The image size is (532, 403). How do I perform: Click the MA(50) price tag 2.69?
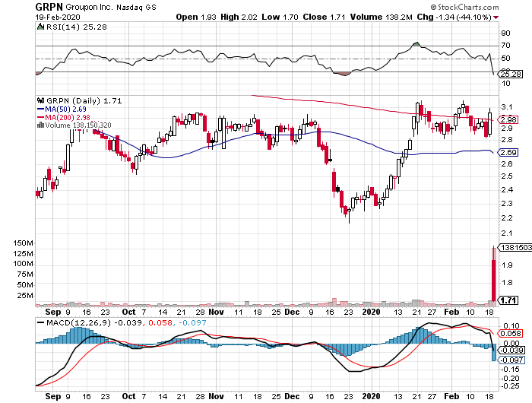coord(508,152)
